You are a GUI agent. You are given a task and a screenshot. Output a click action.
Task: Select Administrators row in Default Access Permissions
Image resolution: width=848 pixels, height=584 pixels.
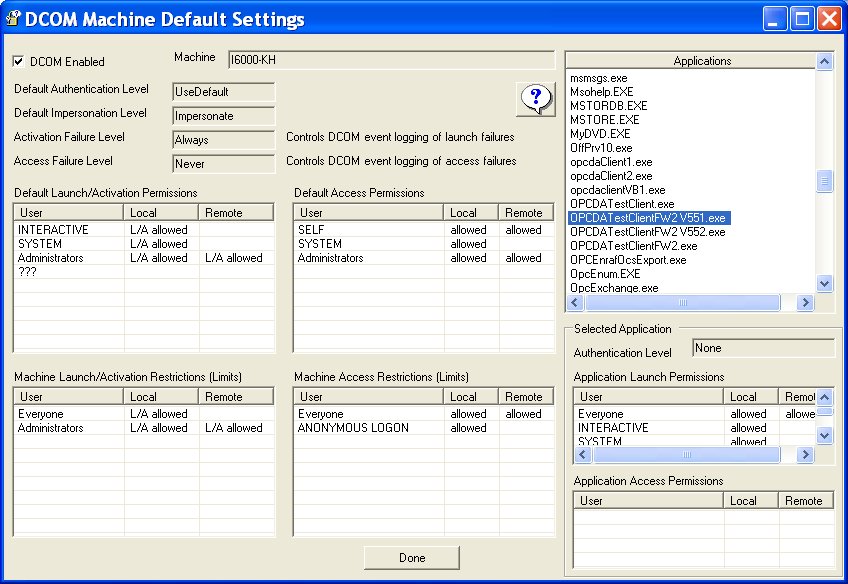point(424,258)
